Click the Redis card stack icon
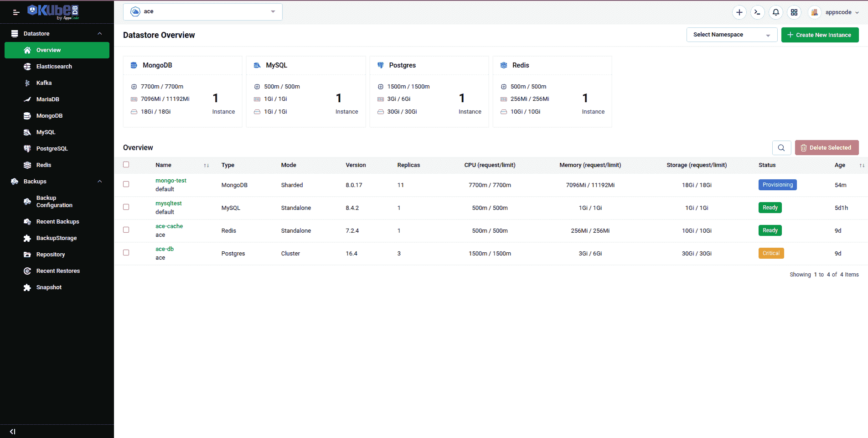This screenshot has width=868, height=438. click(x=504, y=65)
